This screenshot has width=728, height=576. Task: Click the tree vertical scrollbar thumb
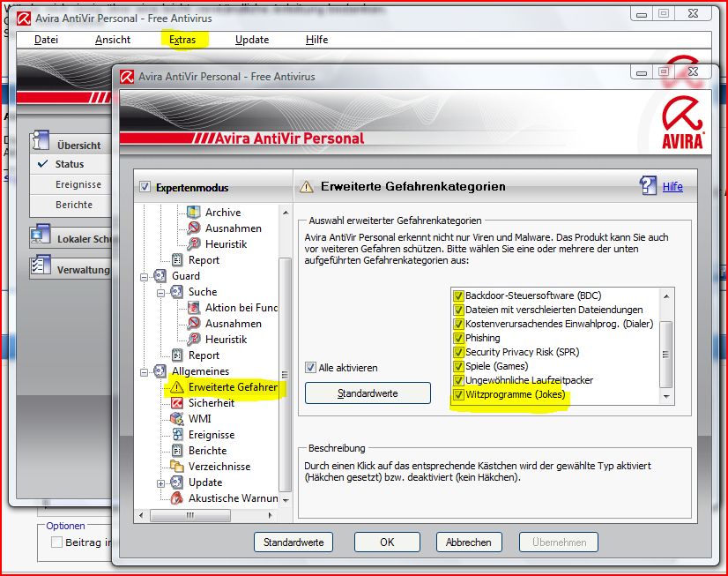coord(285,374)
